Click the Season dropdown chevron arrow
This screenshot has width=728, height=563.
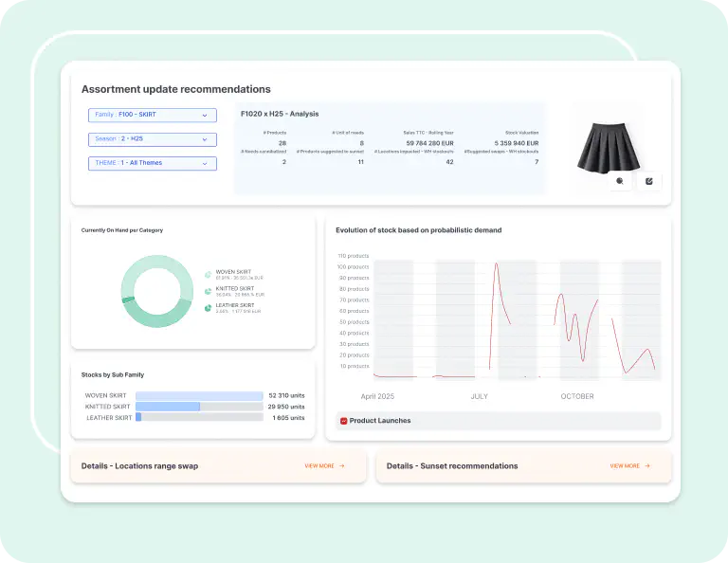tap(205, 139)
